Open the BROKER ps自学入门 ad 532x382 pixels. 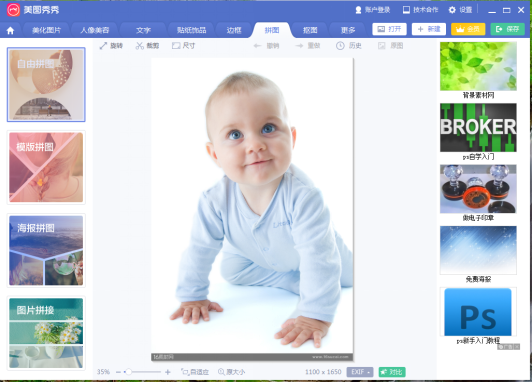tap(478, 128)
